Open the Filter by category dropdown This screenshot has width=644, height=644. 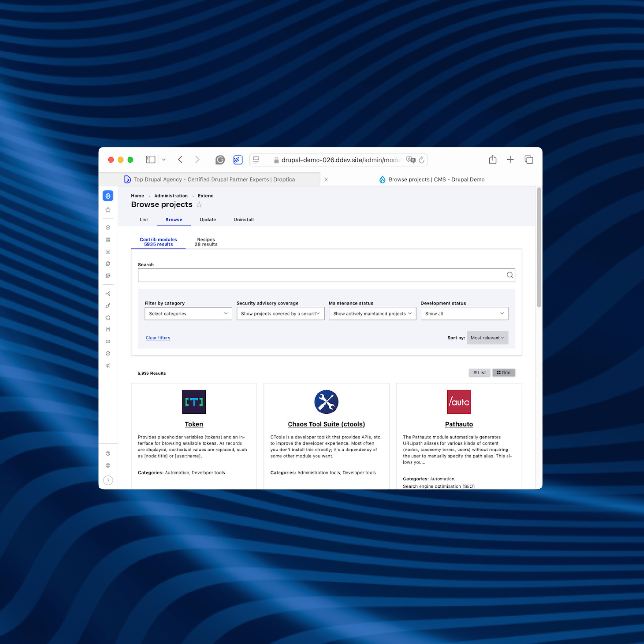point(188,314)
